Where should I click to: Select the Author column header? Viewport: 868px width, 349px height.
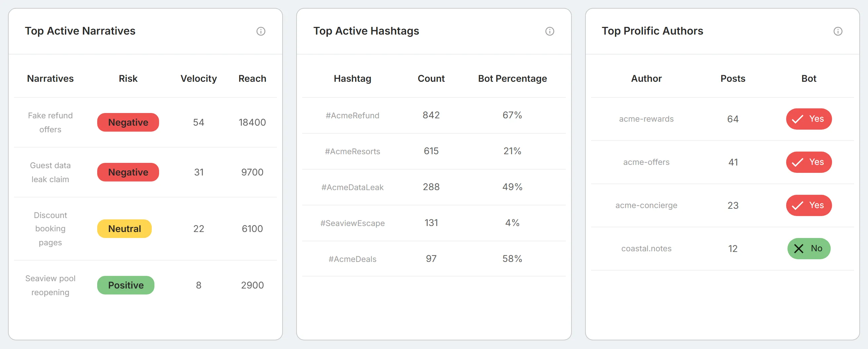(x=646, y=78)
